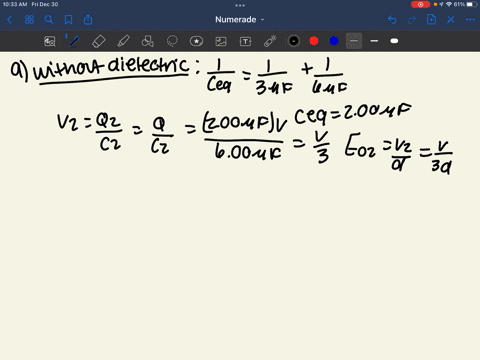480x360 pixels.
Task: Select the thin stroke width
Action: point(354,41)
